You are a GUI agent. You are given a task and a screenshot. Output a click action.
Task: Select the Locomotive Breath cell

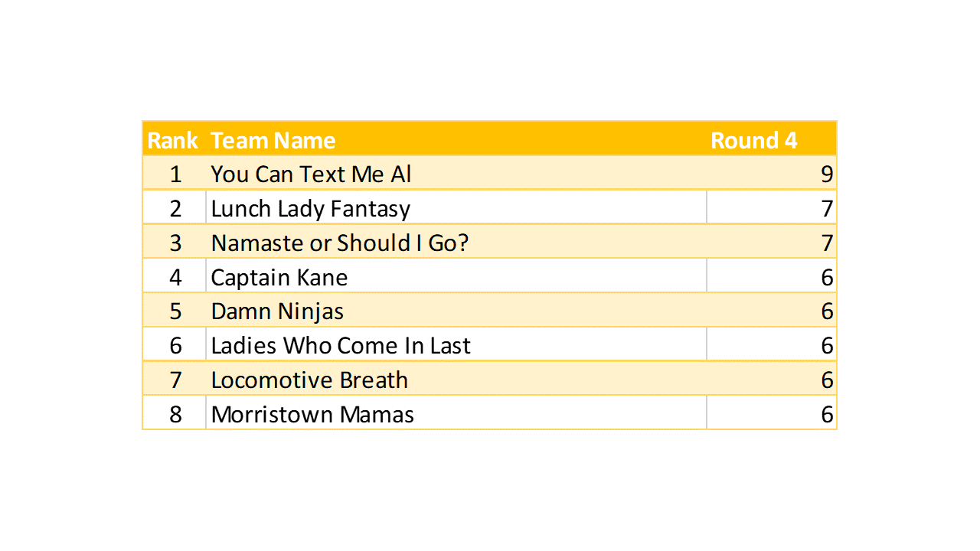[x=309, y=380]
